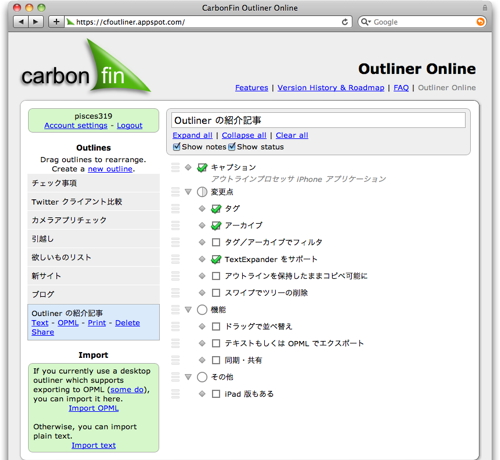Click the browser URL address bar
The height and width of the screenshot is (460, 500).
click(209, 22)
